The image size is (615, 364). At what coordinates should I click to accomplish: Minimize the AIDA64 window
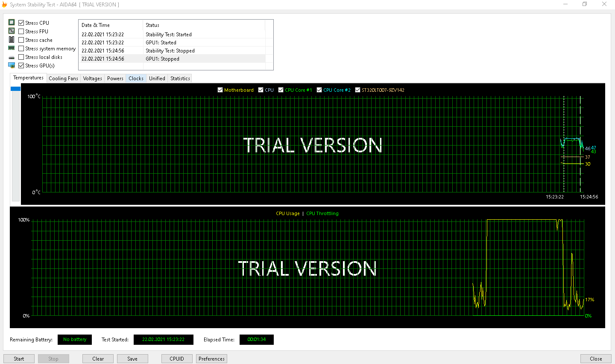565,4
